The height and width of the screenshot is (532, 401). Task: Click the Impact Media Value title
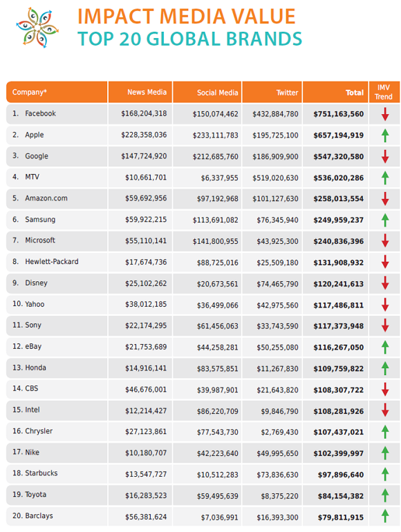pos(187,17)
